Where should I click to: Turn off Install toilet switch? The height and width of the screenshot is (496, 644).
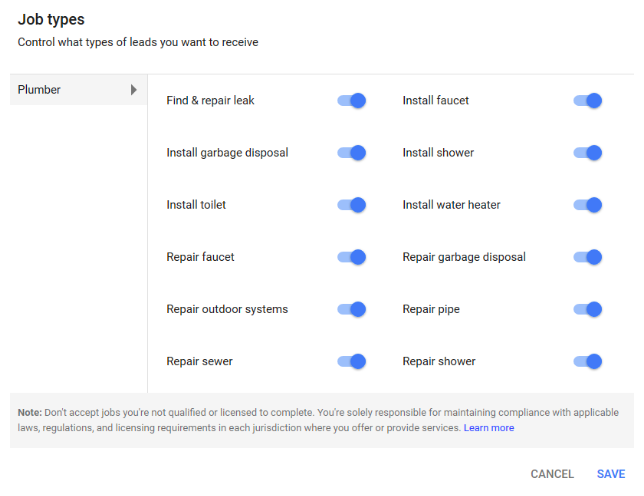point(352,205)
